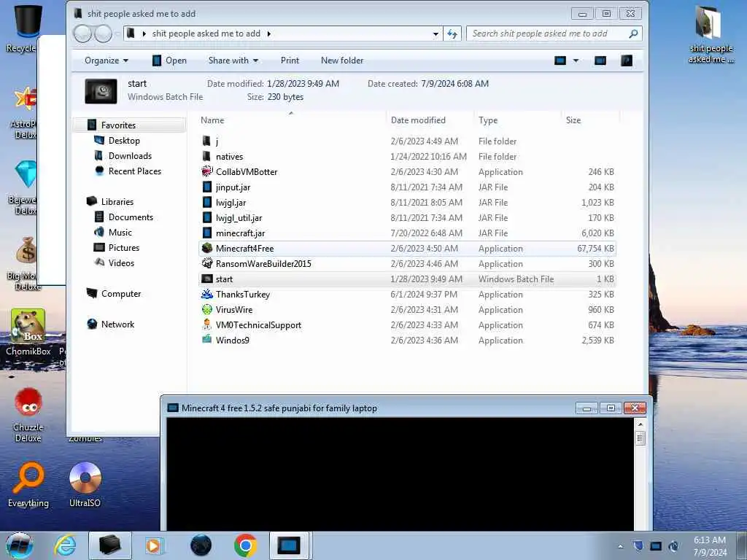This screenshot has width=747, height=560.
Task: Show the preview pane icon
Action: [x=600, y=61]
